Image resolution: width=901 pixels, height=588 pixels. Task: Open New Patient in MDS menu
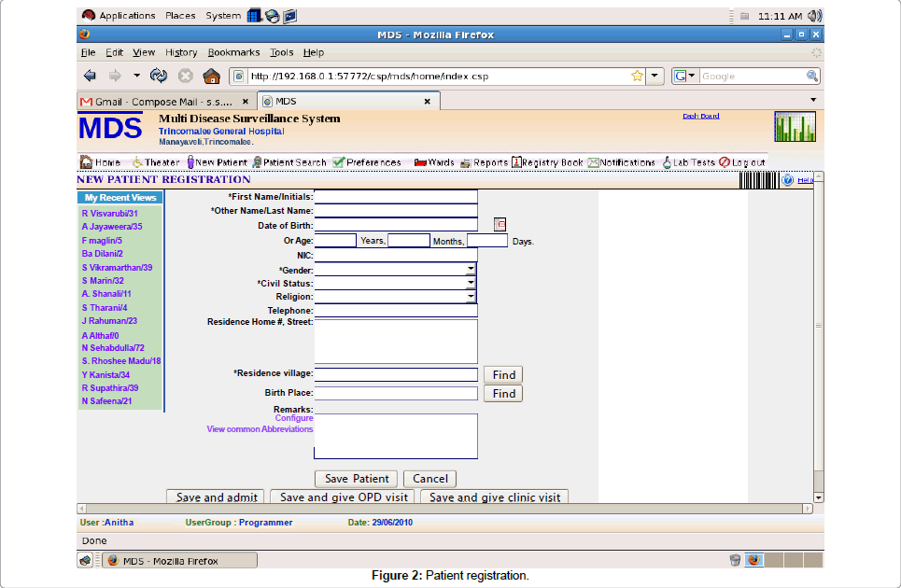(x=217, y=162)
